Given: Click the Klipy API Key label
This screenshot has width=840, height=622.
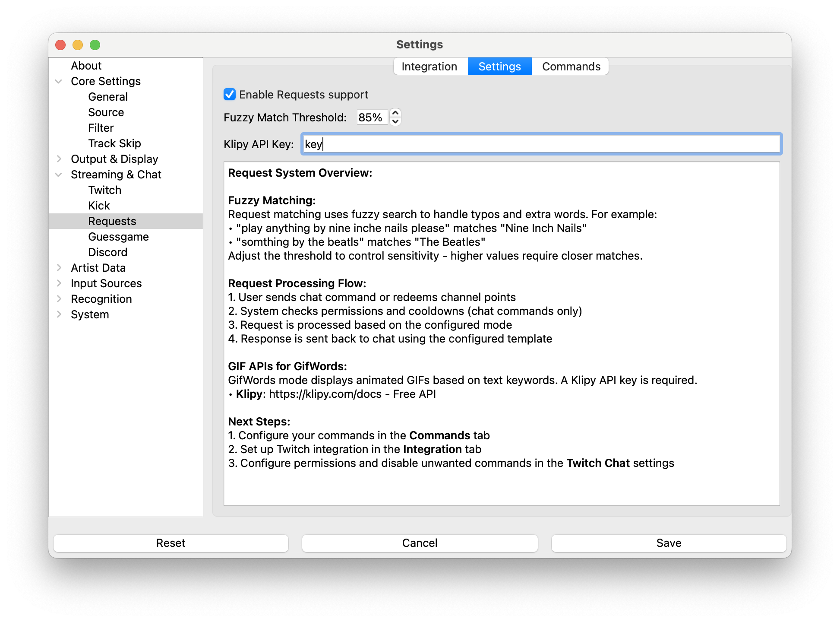Looking at the screenshot, I should pyautogui.click(x=259, y=144).
